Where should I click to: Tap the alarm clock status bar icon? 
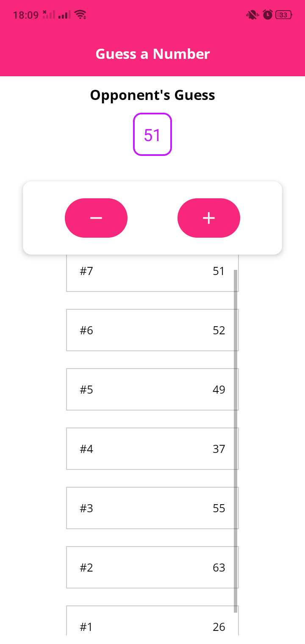pyautogui.click(x=267, y=14)
